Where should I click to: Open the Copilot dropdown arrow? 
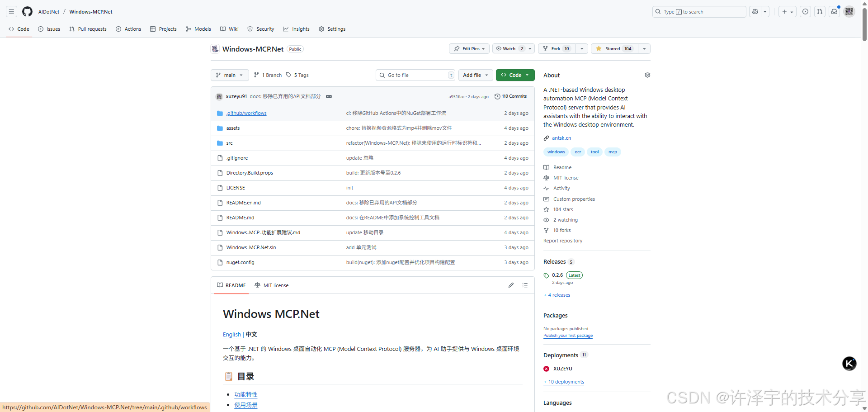tap(765, 12)
